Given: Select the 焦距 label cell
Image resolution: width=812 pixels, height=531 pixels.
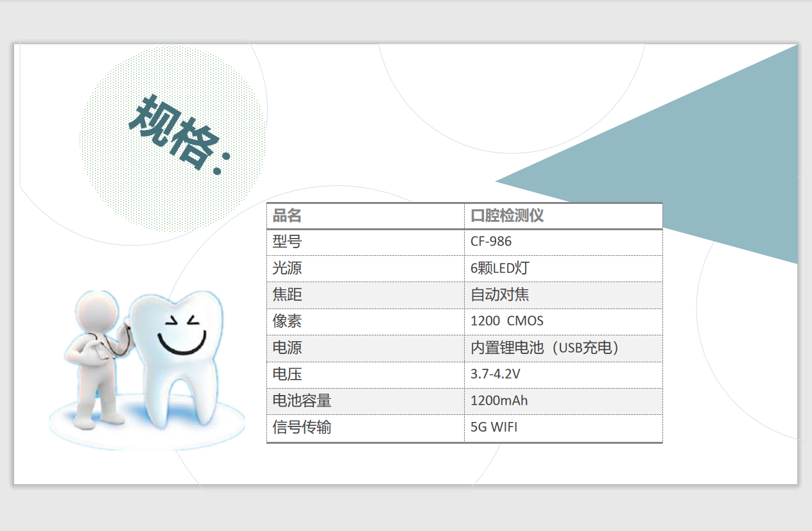Looking at the screenshot, I should point(365,295).
